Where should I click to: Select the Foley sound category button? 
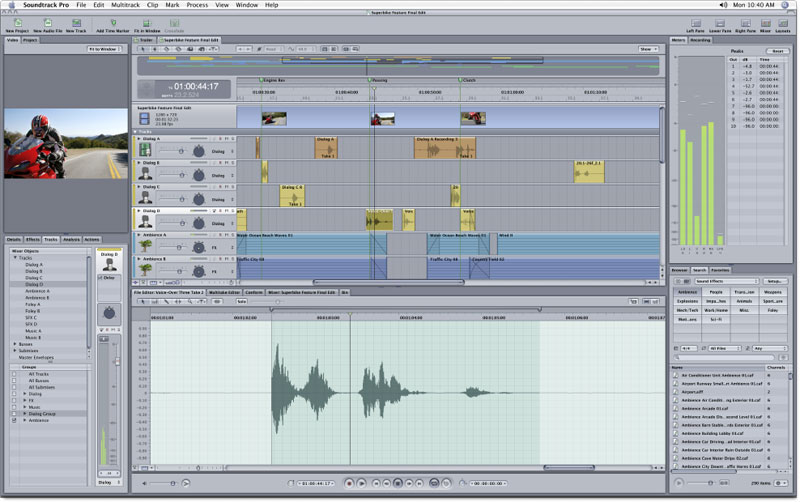(773, 310)
